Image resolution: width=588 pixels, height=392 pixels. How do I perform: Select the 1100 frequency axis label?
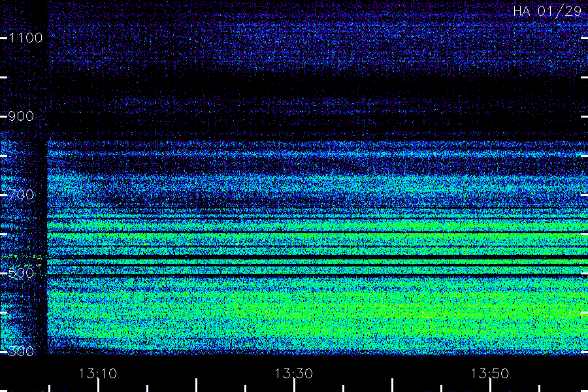point(25,38)
